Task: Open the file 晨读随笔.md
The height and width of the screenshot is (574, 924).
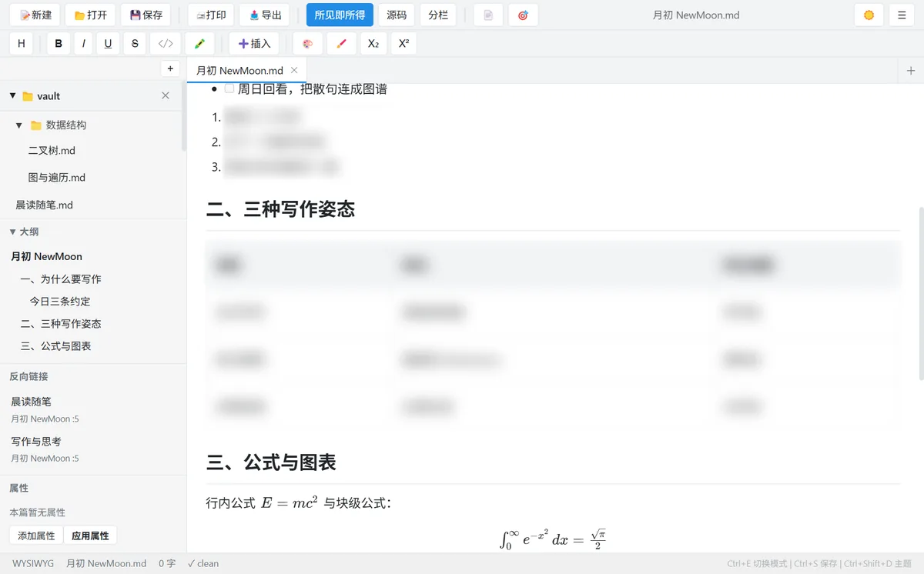Action: [x=44, y=205]
